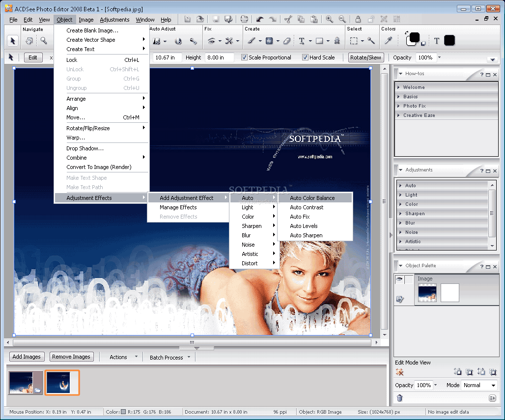Select Manage Effects menu entry
Screen dimensions: 505x420
pyautogui.click(x=188, y=207)
